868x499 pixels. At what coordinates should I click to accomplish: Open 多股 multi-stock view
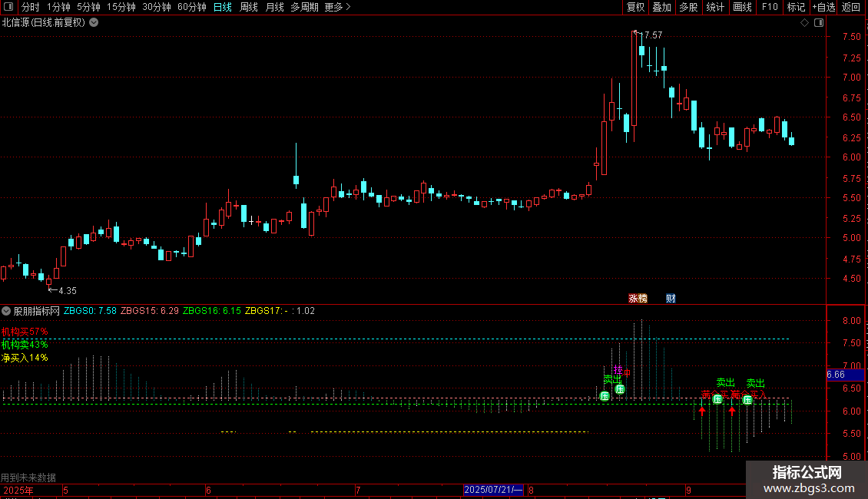click(689, 7)
